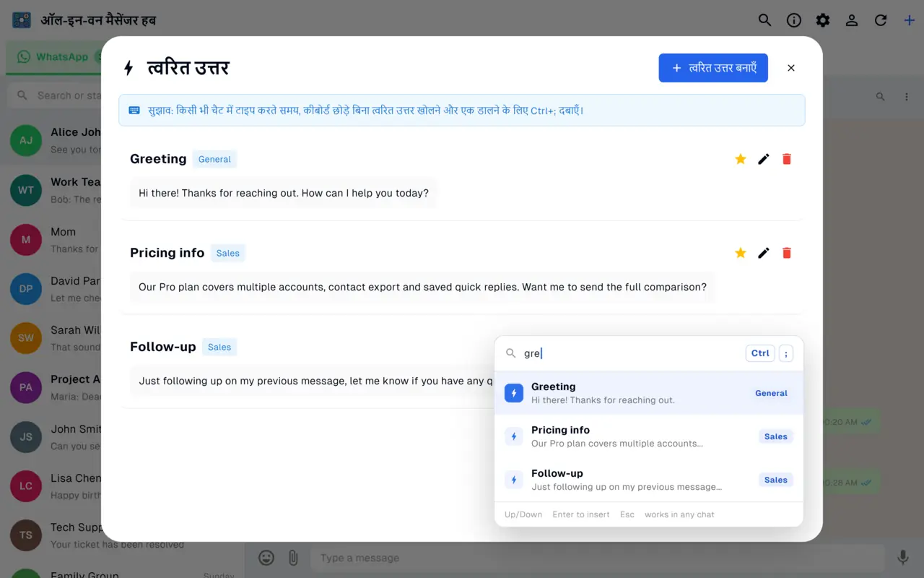Click the Sales badge in Pricing info result
This screenshot has width=924, height=578.
pos(776,436)
